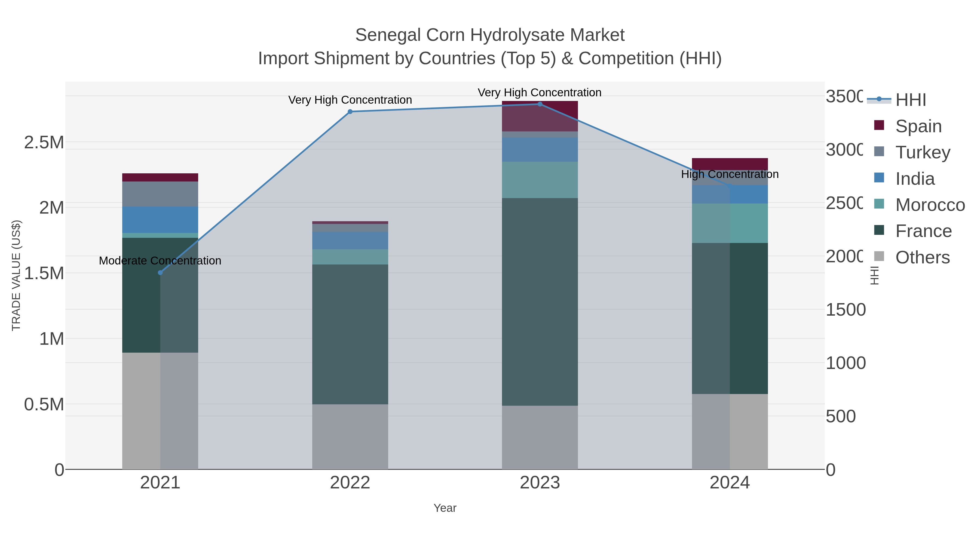Select the Morocco segment of 2023 bar
Screen dimensions: 980x551
[x=540, y=180]
